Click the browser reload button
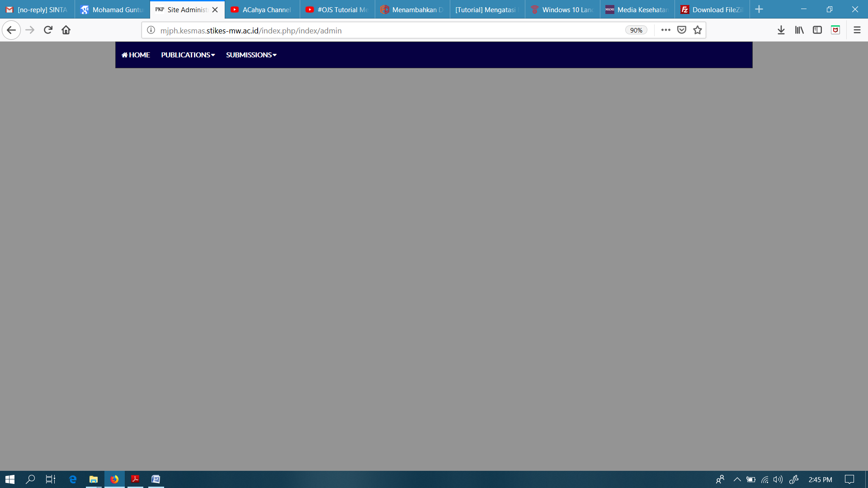This screenshot has width=868, height=488. coord(48,30)
